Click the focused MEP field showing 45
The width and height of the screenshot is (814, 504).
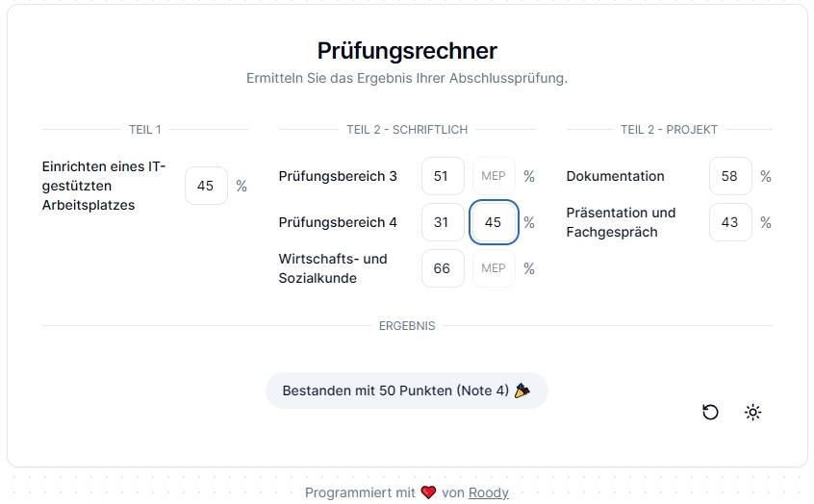[494, 222]
